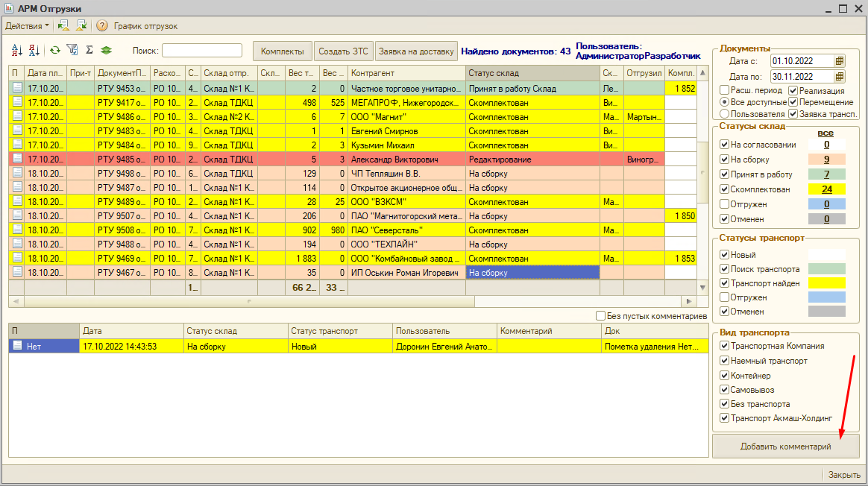Click the blue Отгружен count swatch
This screenshot has width=868, height=486.
tap(826, 204)
